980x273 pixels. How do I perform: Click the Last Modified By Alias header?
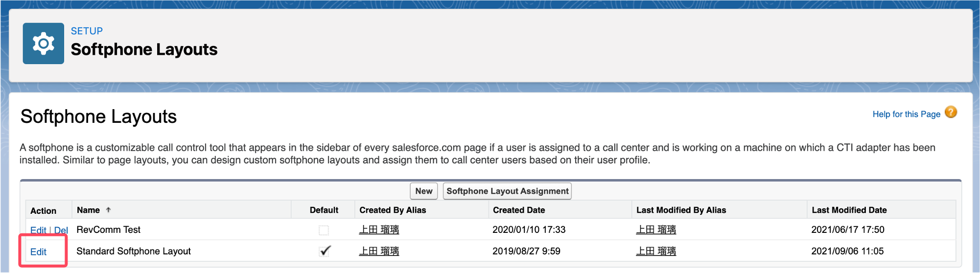tap(681, 210)
